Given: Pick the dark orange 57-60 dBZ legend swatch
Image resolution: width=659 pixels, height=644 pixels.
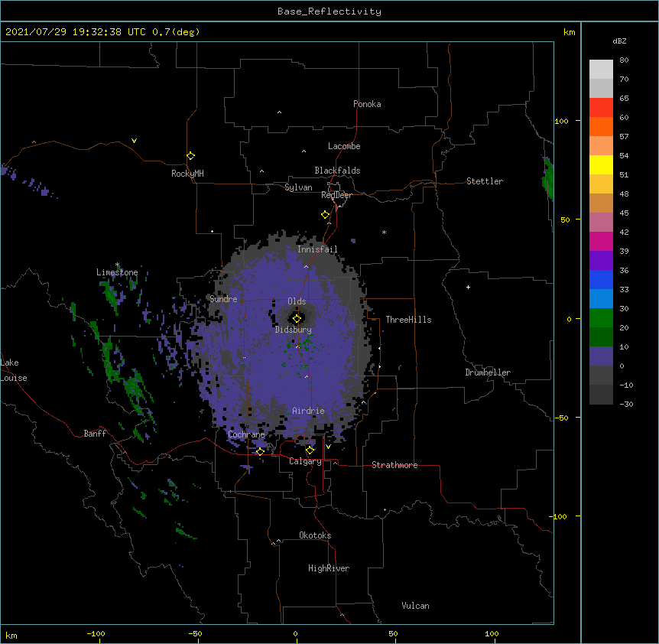Looking at the screenshot, I should tap(601, 126).
